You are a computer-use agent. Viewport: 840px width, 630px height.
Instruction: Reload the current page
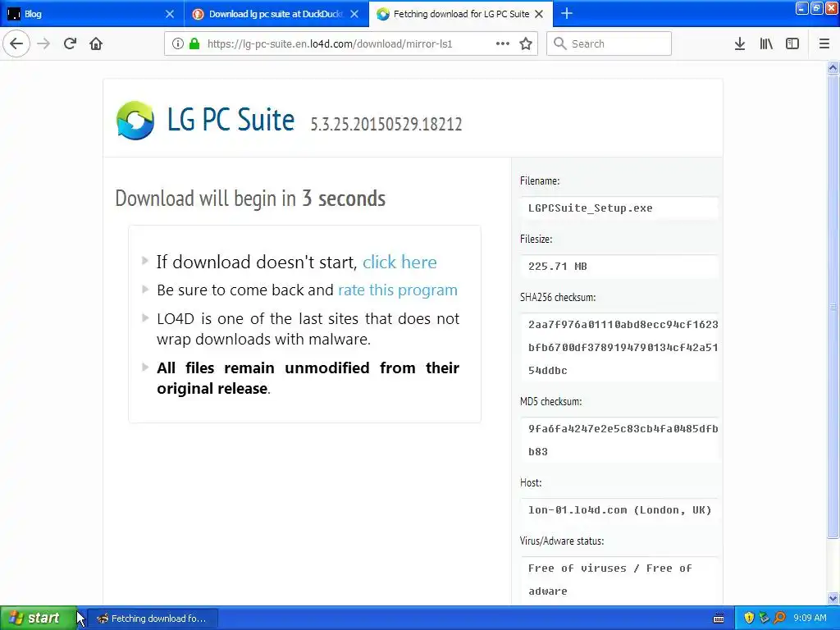tap(70, 43)
